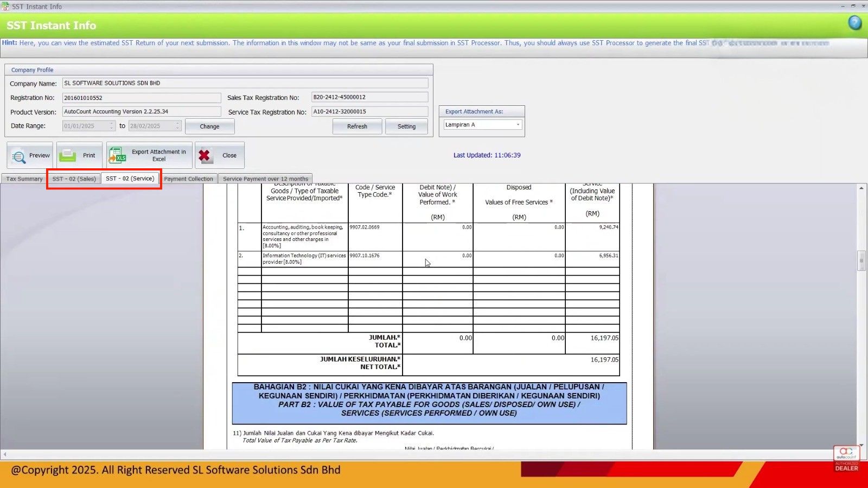Open end date 28/02/2025 dropdown arrow

pos(177,126)
